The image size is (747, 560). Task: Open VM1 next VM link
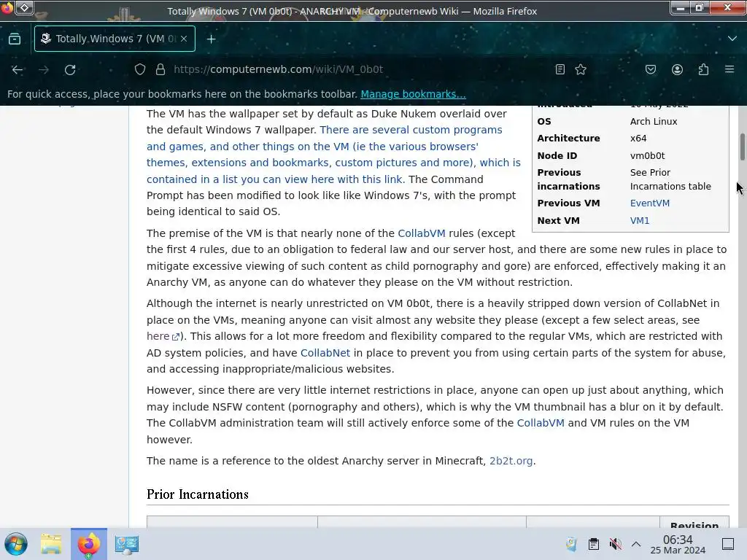coord(640,220)
